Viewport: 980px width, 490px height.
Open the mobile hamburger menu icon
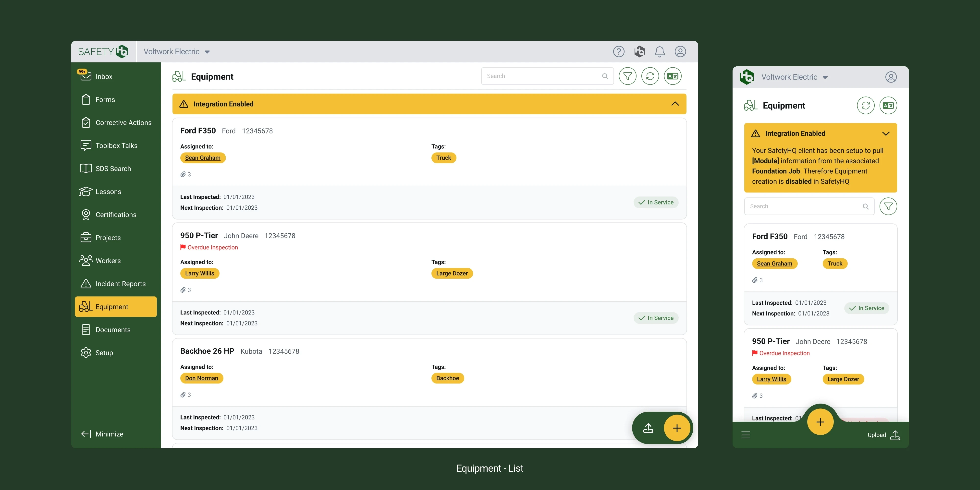[745, 435]
